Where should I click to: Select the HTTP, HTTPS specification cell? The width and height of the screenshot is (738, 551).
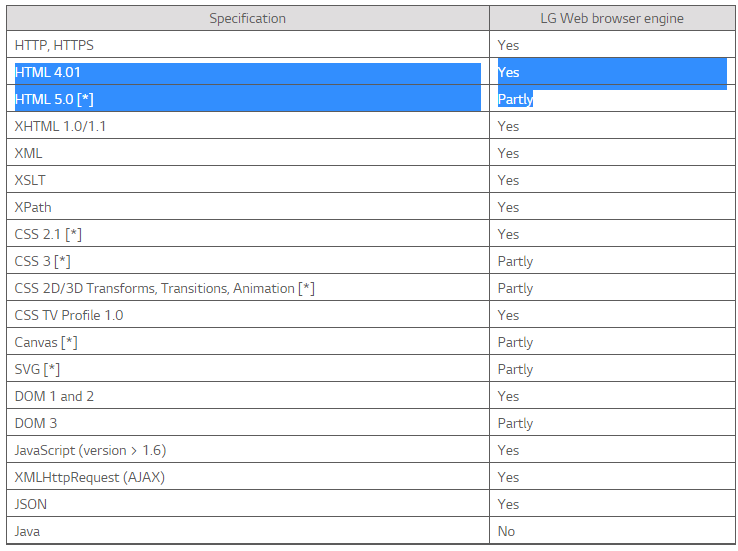click(x=55, y=45)
